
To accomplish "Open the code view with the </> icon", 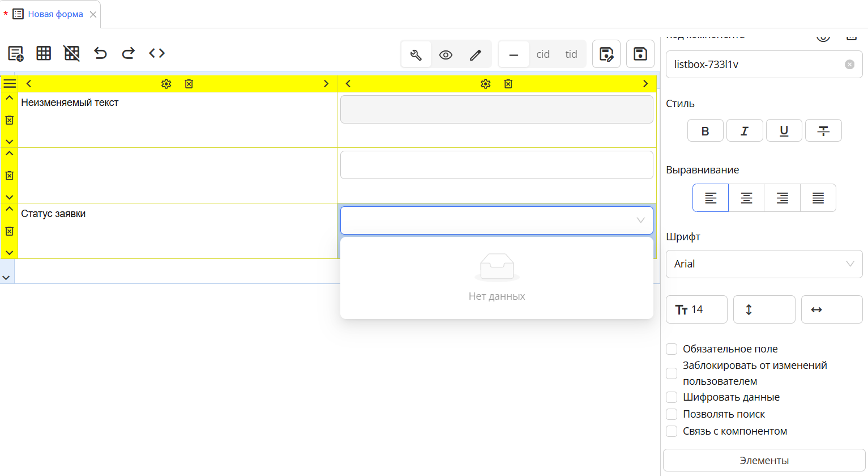I will (x=156, y=53).
